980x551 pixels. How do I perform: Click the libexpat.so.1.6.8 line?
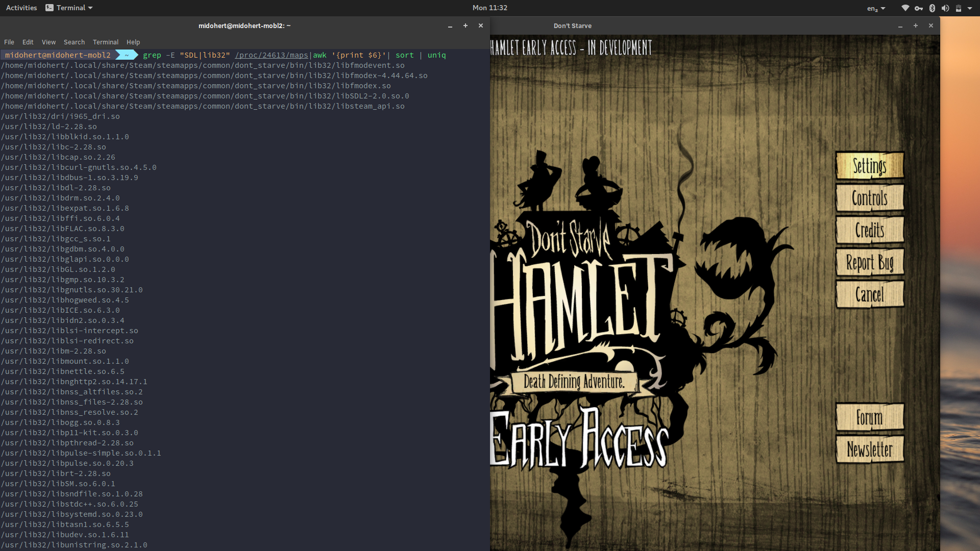click(65, 208)
